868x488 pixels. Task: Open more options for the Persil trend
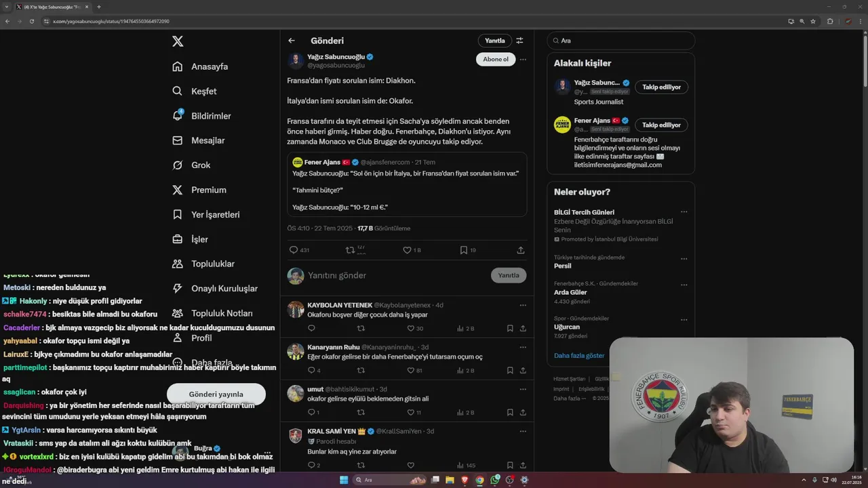(684, 258)
